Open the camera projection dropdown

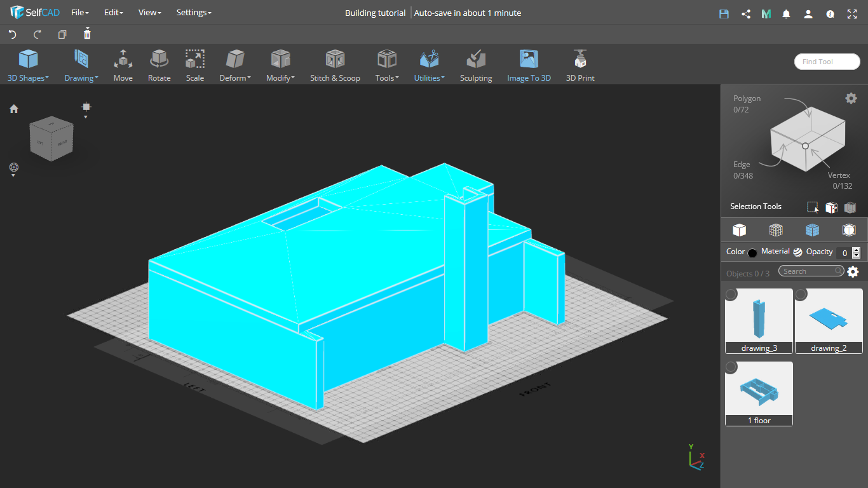coord(86,110)
